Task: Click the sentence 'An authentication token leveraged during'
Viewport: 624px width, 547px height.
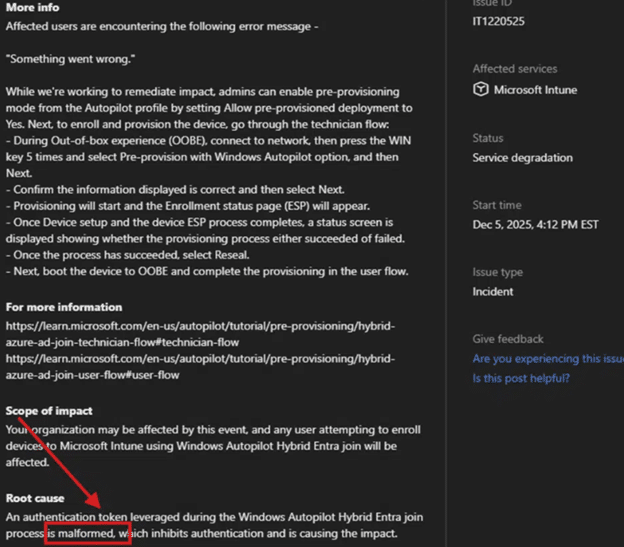Action: tap(214, 525)
